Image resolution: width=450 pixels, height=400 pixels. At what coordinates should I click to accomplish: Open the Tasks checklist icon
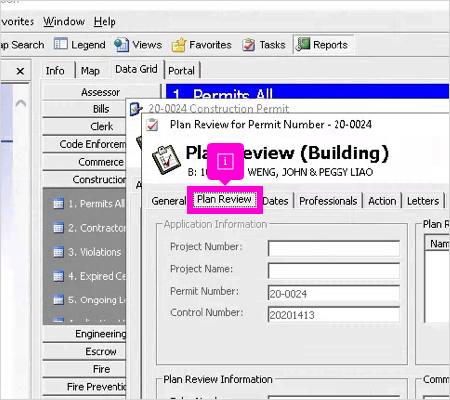pos(249,45)
